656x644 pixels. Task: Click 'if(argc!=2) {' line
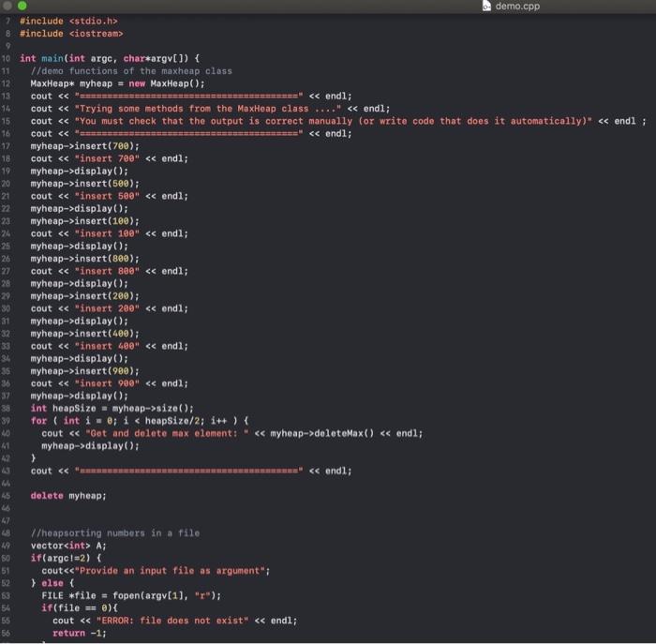click(x=66, y=558)
